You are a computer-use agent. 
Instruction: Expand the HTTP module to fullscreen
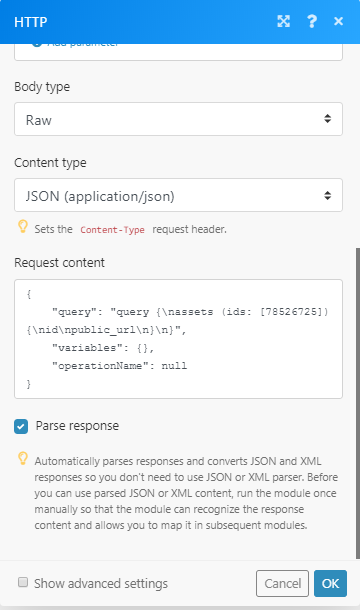click(284, 21)
